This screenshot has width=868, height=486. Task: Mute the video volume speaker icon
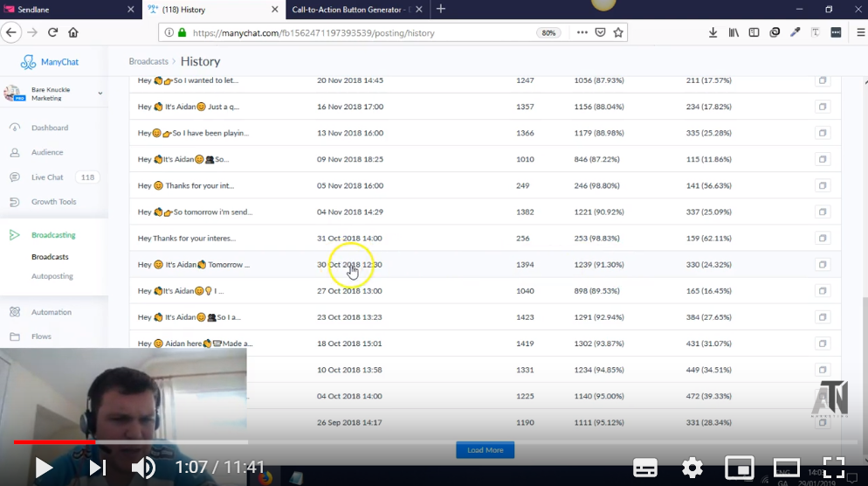[x=143, y=468]
